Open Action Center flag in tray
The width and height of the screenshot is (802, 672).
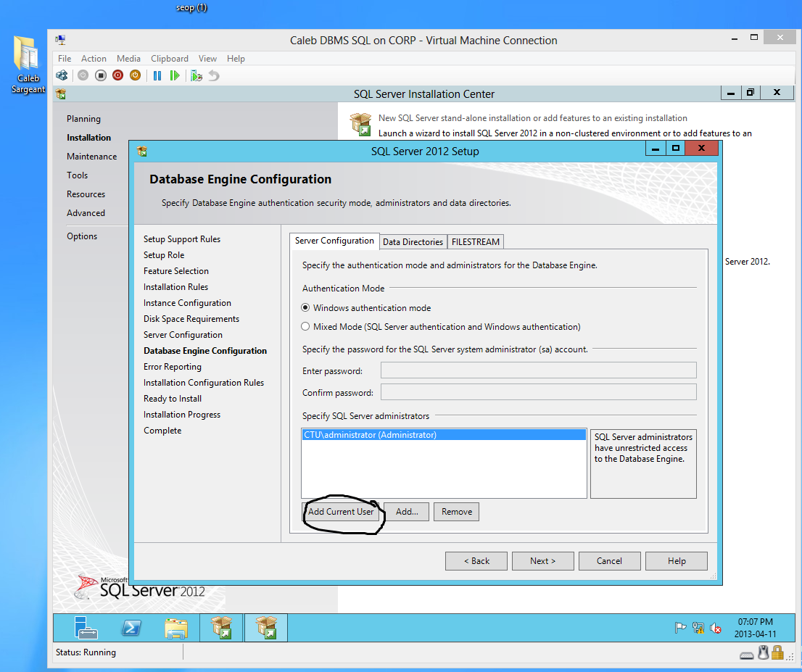coord(680,628)
